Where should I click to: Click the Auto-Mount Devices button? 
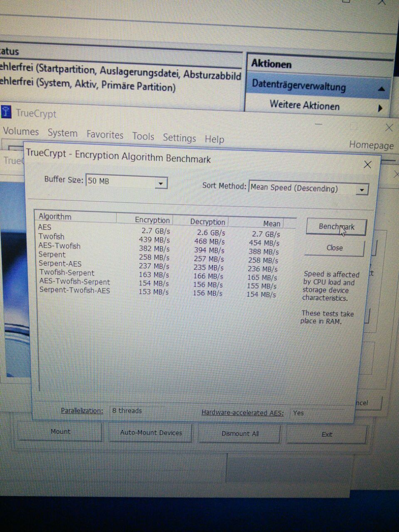click(x=151, y=433)
